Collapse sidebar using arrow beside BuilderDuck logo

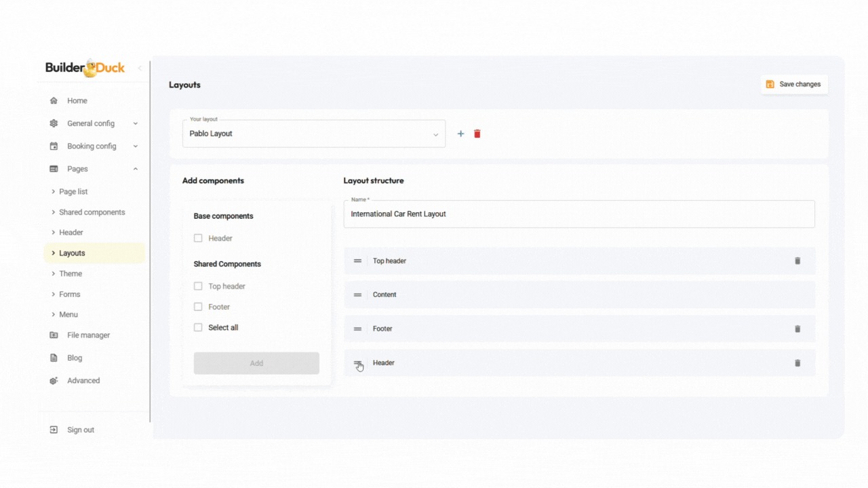tap(140, 68)
